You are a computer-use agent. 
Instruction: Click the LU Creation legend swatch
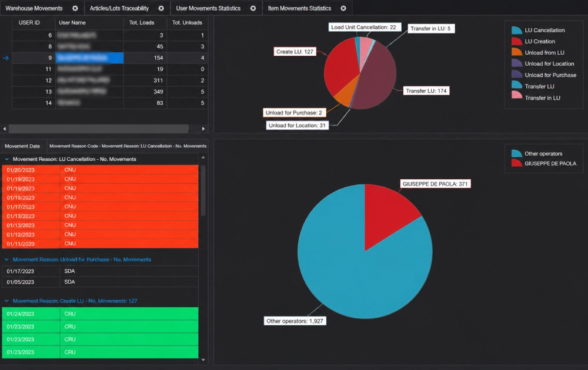[517, 41]
